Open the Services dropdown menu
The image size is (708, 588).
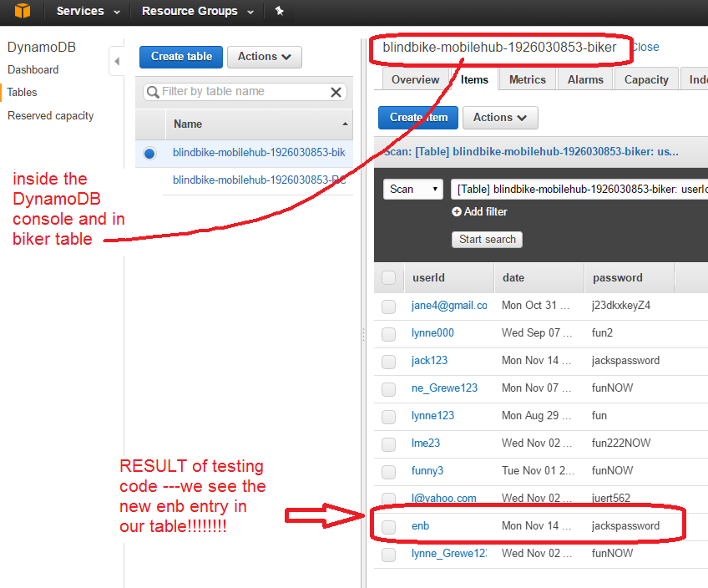pyautogui.click(x=88, y=12)
